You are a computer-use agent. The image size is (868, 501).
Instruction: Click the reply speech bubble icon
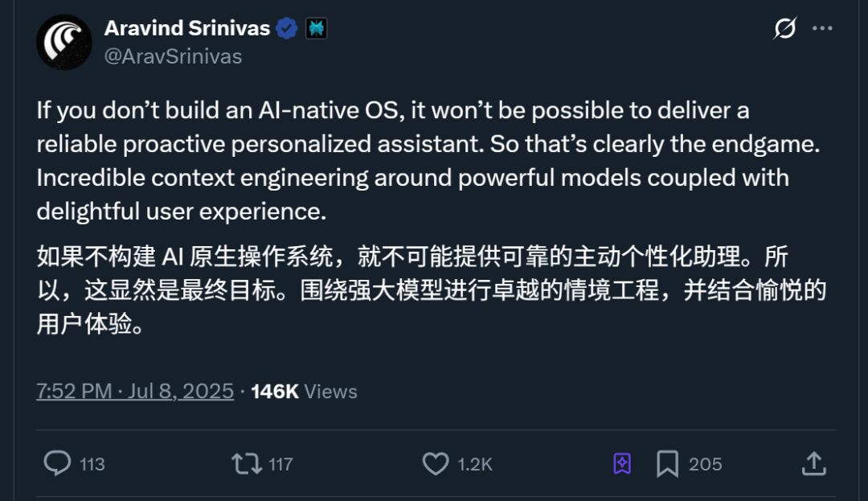(x=58, y=463)
